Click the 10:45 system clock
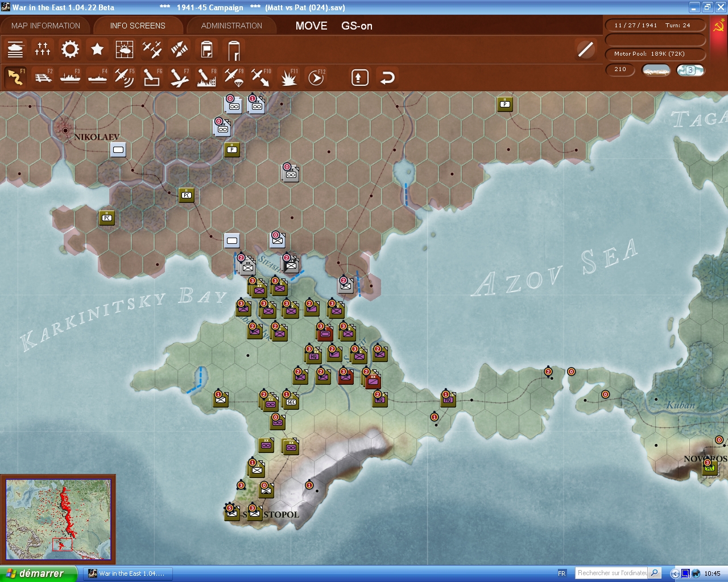This screenshot has width=728, height=582. pos(712,573)
